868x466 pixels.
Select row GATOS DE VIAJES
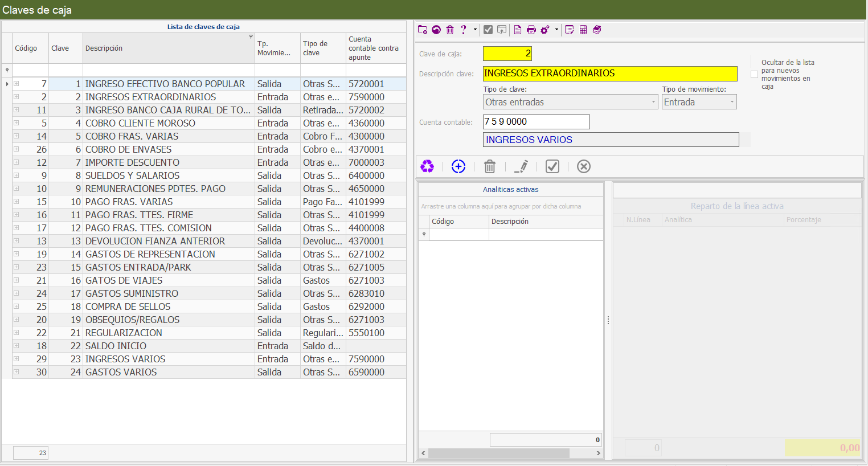click(209, 280)
